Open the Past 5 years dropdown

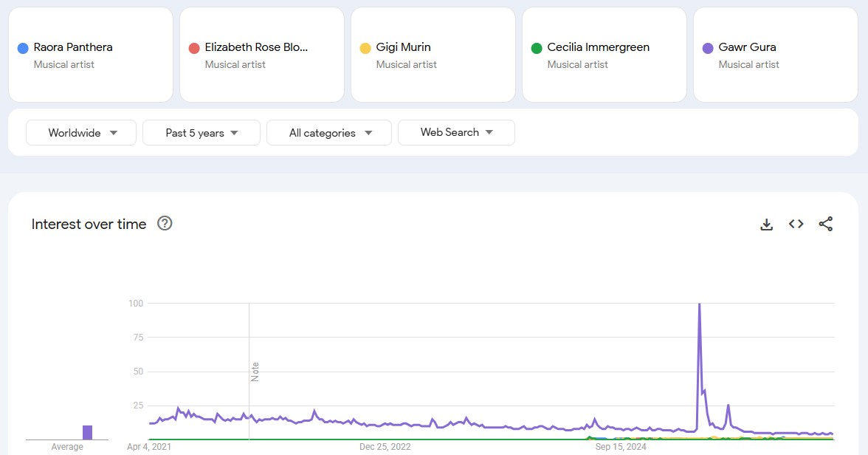coord(201,132)
